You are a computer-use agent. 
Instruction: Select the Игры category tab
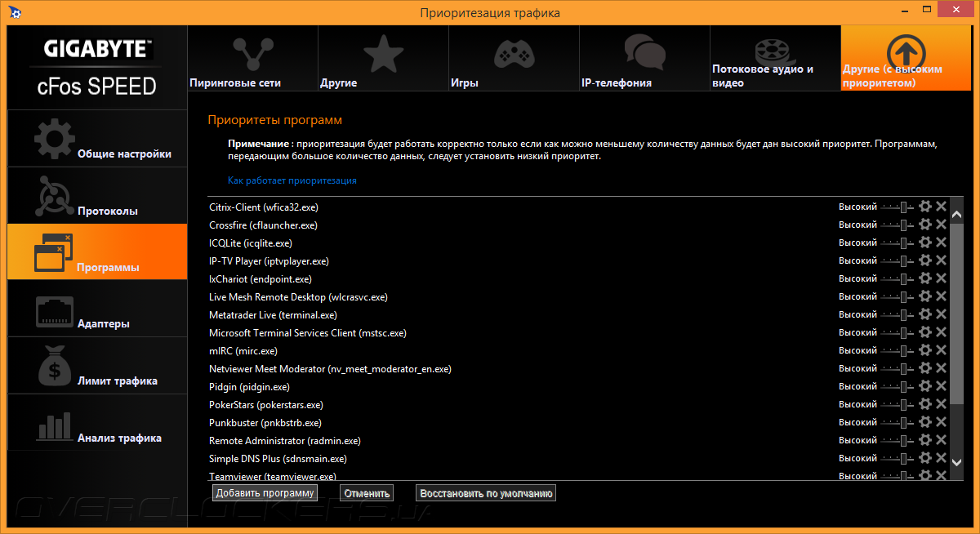click(x=513, y=59)
